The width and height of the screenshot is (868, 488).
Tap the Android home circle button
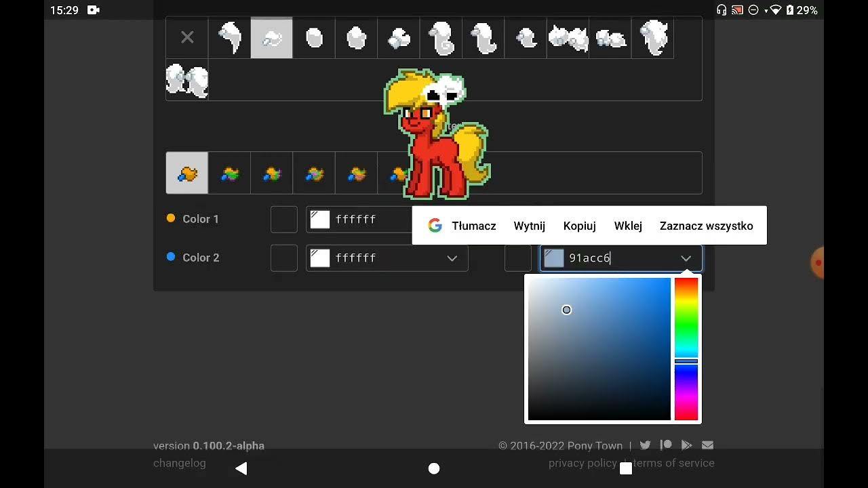coord(434,468)
